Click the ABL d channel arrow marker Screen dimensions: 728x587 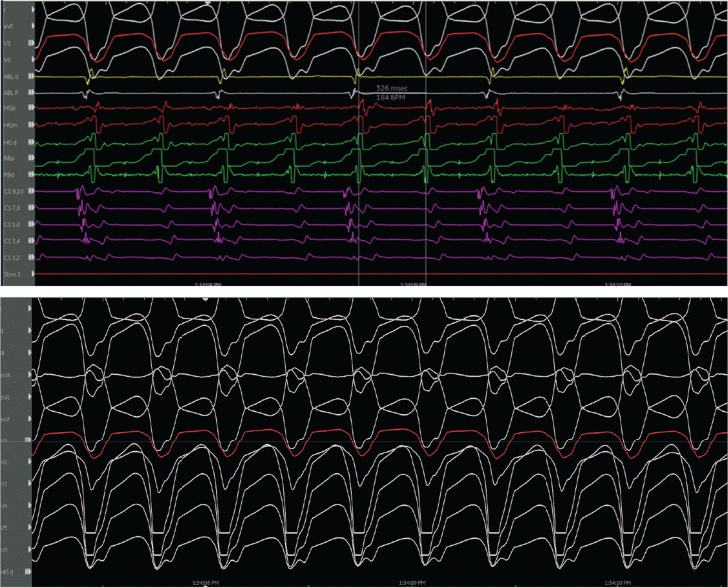click(32, 76)
